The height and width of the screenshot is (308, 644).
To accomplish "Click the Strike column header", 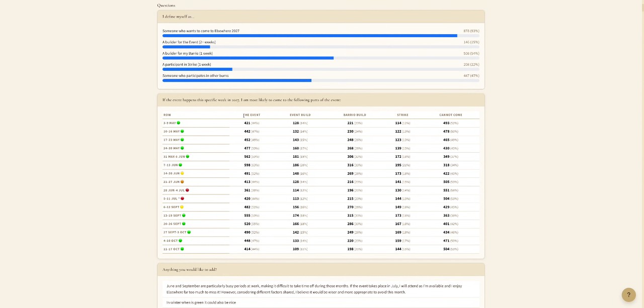I will [403, 115].
